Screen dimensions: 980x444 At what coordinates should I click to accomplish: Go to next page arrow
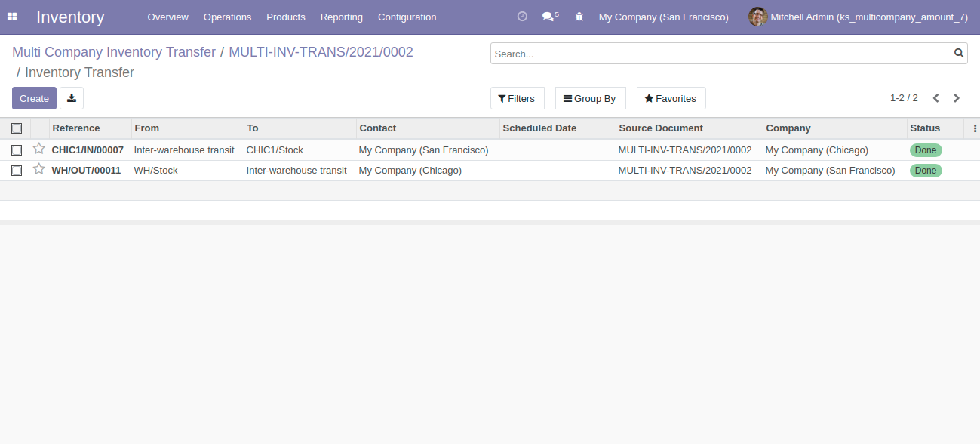tap(957, 98)
